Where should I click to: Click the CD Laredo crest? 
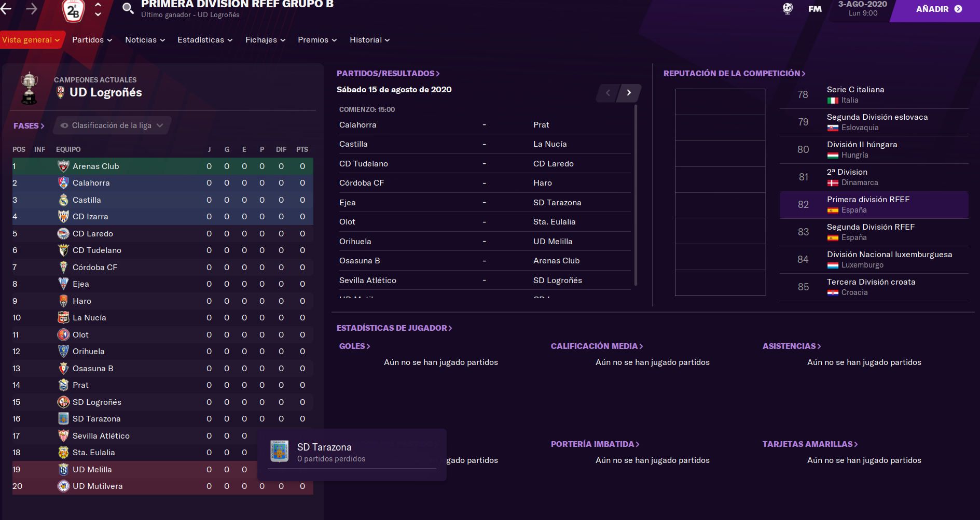click(x=63, y=234)
